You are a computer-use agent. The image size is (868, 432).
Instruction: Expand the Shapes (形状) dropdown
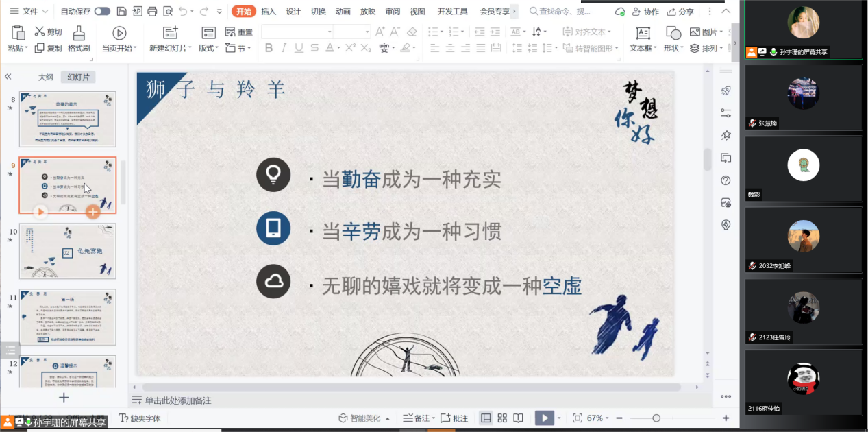pyautogui.click(x=673, y=49)
